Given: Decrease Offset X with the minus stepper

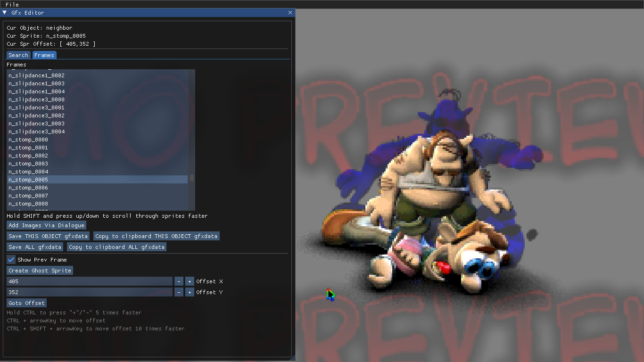Looking at the screenshot, I should 179,281.
